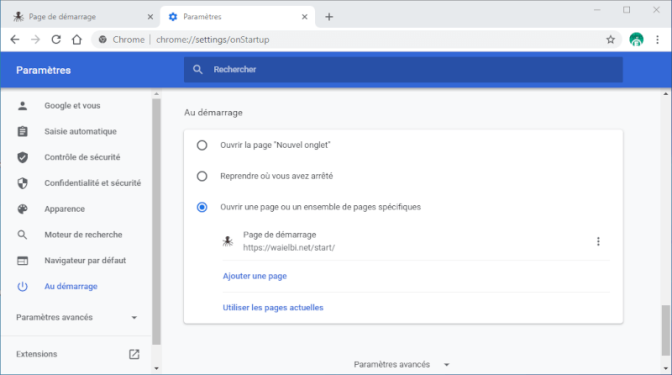Click the Confidentialité et sécurité shield icon
This screenshot has width=672, height=375.
tap(22, 183)
